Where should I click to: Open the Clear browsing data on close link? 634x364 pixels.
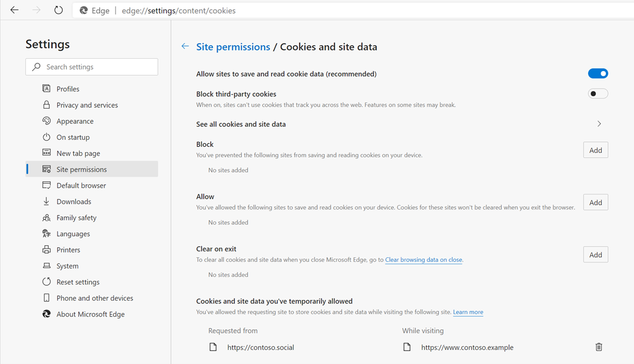point(423,259)
